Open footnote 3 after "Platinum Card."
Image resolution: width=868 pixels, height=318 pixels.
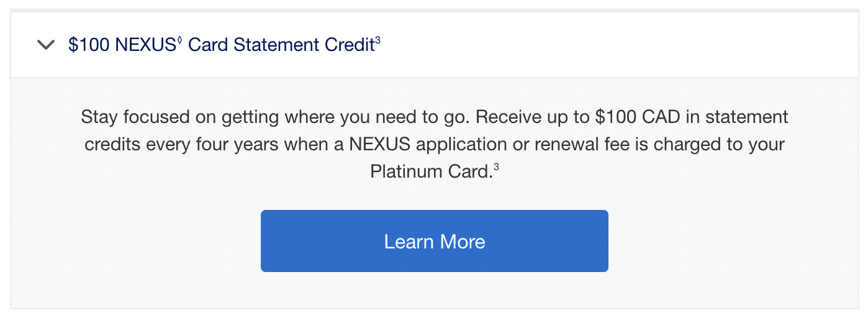(496, 166)
